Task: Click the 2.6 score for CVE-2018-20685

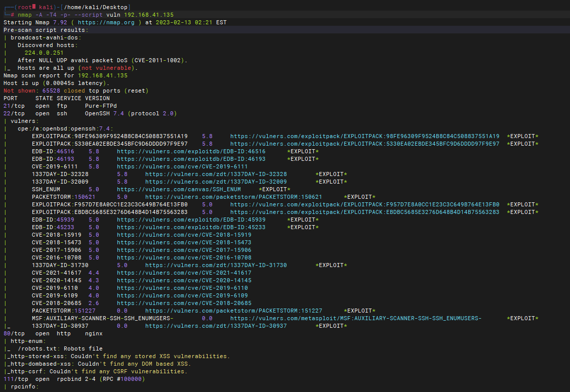Action: point(94,303)
